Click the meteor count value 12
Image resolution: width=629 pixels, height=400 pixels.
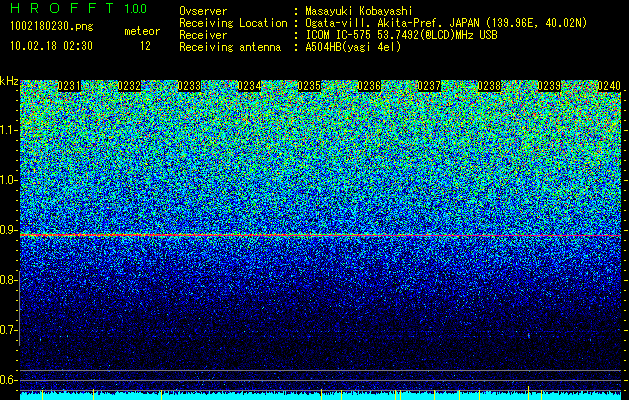145,46
